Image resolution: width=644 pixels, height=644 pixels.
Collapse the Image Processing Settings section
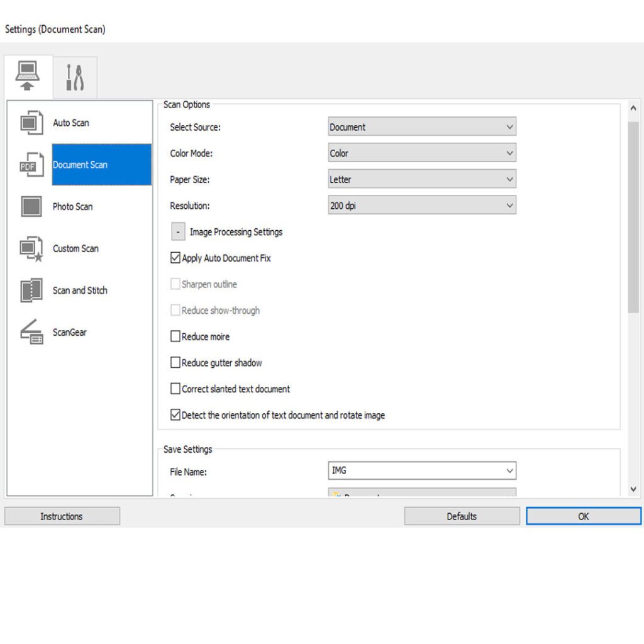click(x=179, y=232)
